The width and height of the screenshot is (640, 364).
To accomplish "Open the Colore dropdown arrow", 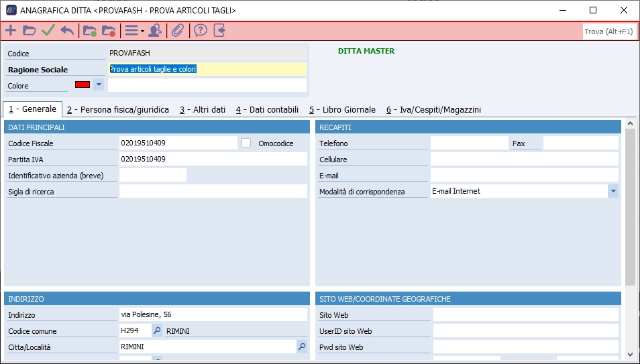I will pyautogui.click(x=99, y=84).
